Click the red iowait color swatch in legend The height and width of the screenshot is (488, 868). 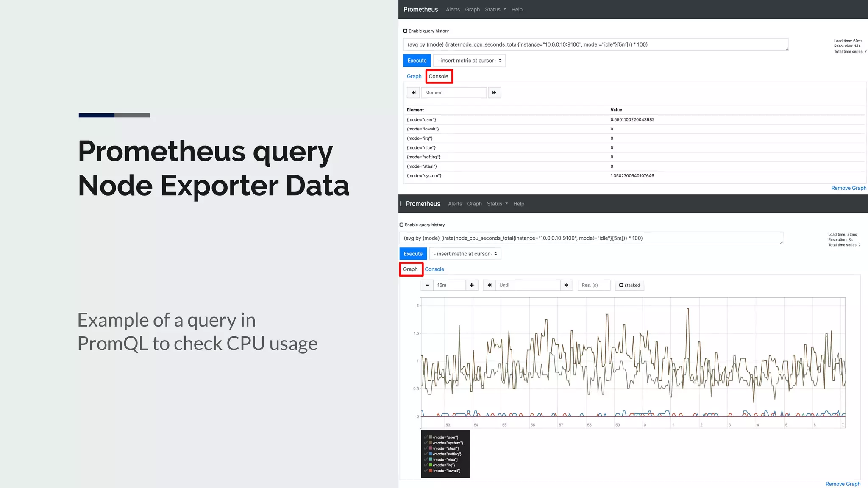pyautogui.click(x=431, y=470)
